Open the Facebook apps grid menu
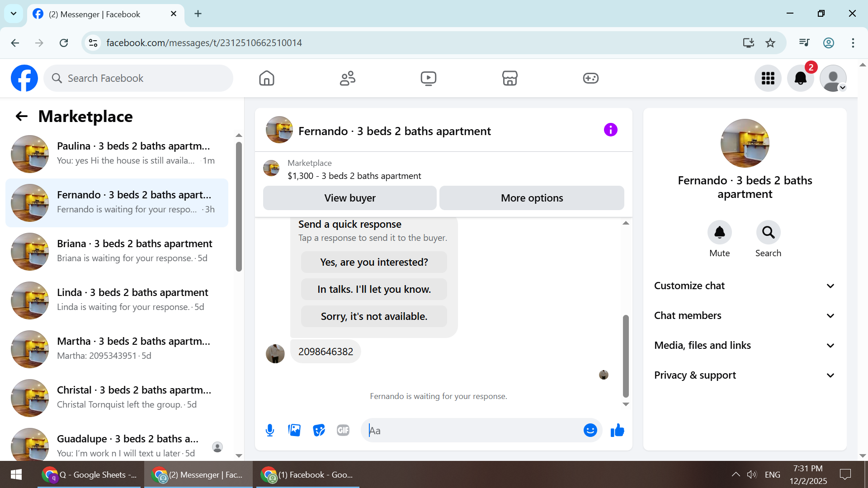This screenshot has height=488, width=868. 768,78
